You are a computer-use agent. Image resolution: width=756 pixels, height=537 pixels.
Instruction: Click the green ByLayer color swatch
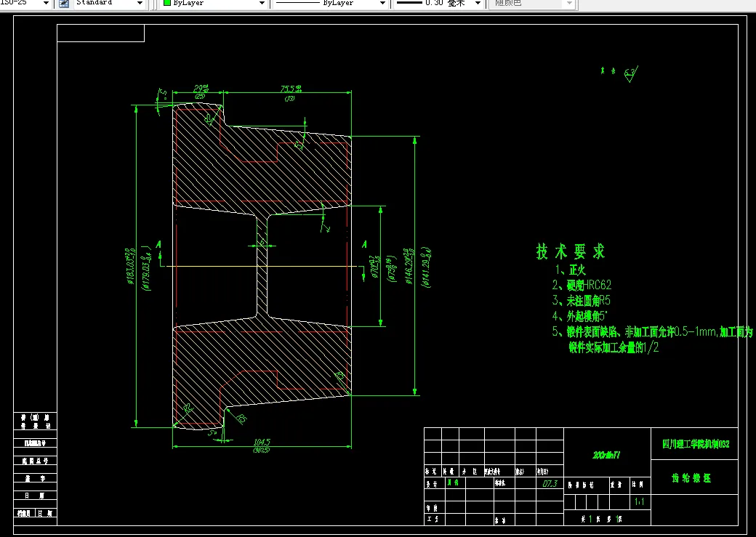pyautogui.click(x=167, y=3)
